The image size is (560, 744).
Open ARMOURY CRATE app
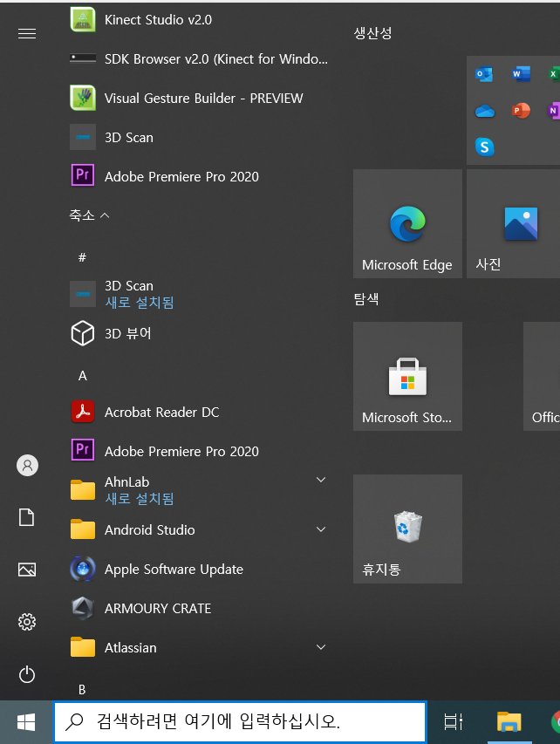200,608
